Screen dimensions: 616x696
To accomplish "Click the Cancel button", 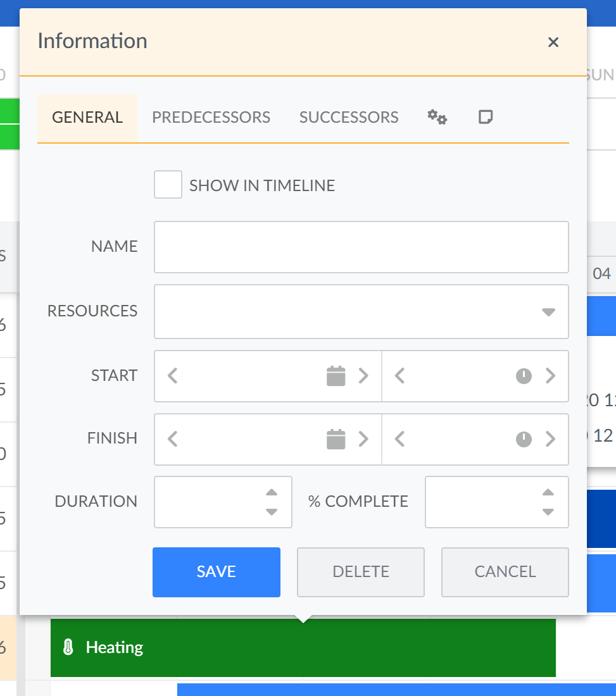I will coord(505,572).
